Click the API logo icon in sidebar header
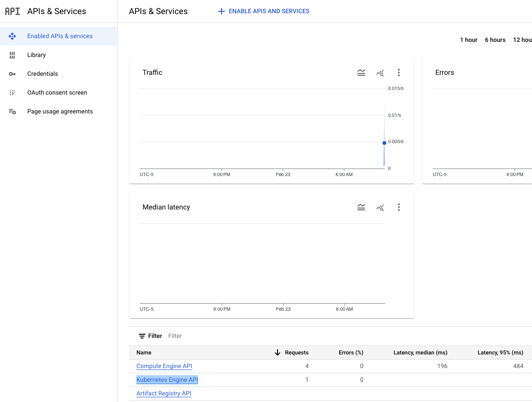532x402 pixels. click(x=13, y=11)
